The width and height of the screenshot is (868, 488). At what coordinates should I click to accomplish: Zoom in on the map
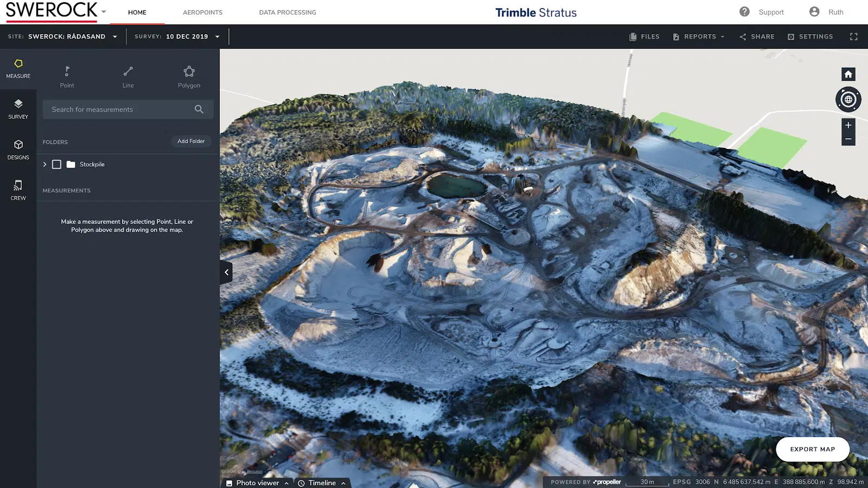pyautogui.click(x=848, y=125)
